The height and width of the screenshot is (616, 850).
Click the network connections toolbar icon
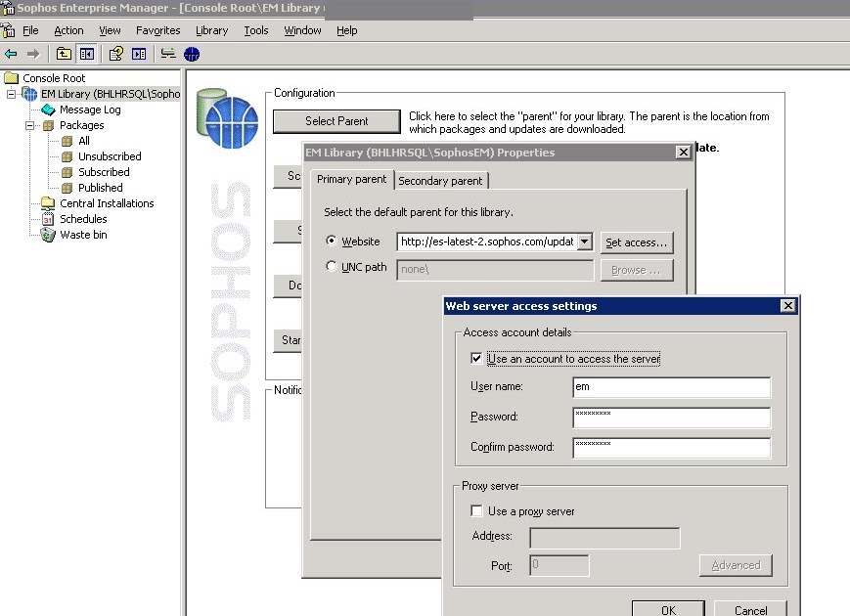[x=168, y=54]
